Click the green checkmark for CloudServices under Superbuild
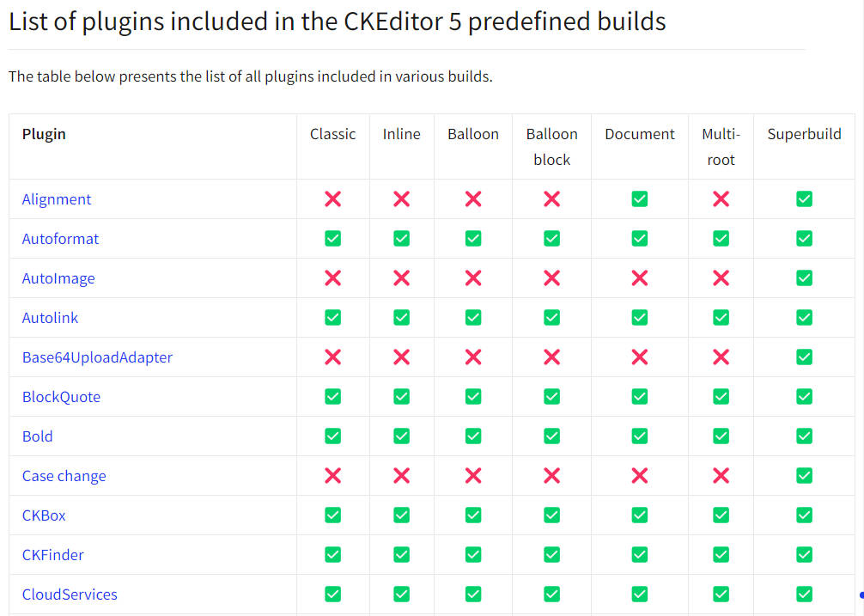The width and height of the screenshot is (864, 616). click(x=804, y=594)
